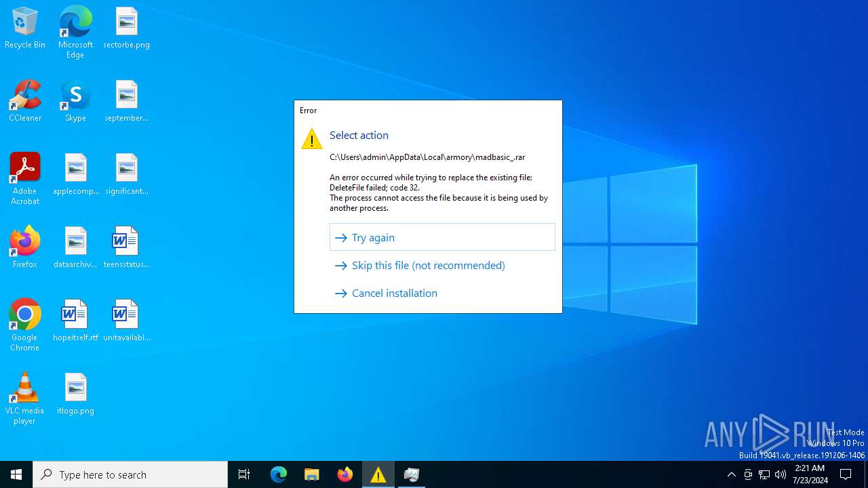Launch Firefox from desktop shortcut
The height and width of the screenshot is (488, 868).
pos(25,248)
